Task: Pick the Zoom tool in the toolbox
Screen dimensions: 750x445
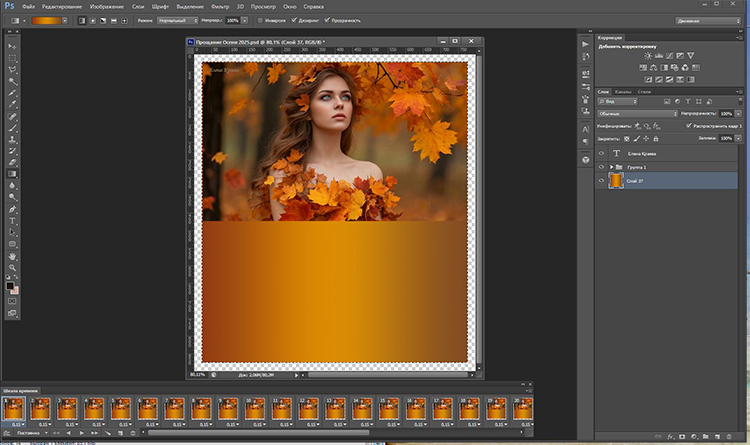Action: (13, 269)
